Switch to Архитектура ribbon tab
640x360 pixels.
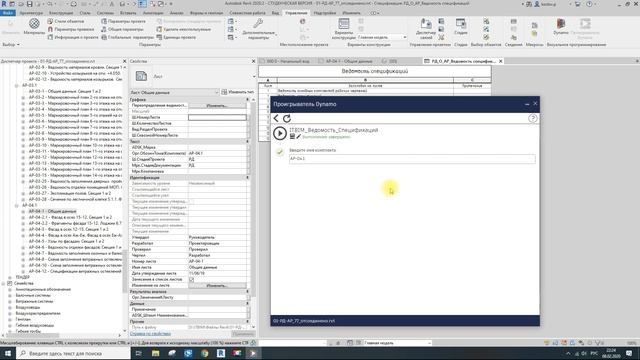coord(31,13)
